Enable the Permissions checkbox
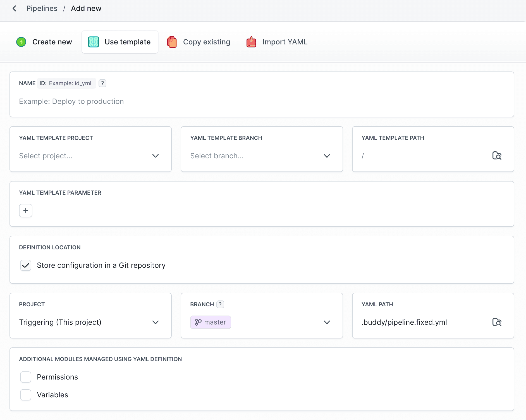The image size is (526, 420). [x=26, y=377]
